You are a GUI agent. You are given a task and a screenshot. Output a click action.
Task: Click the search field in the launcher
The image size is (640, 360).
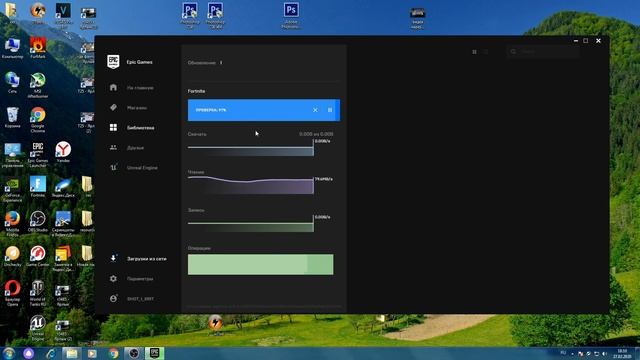click(543, 52)
